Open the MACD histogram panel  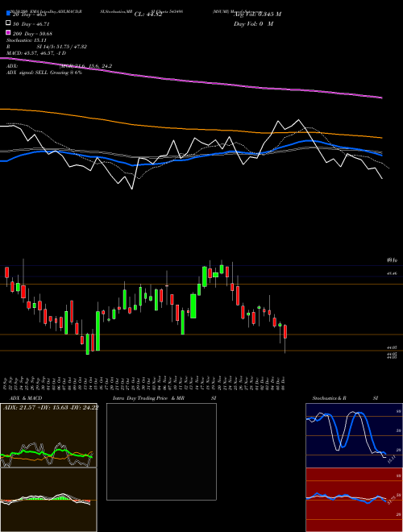(48, 500)
